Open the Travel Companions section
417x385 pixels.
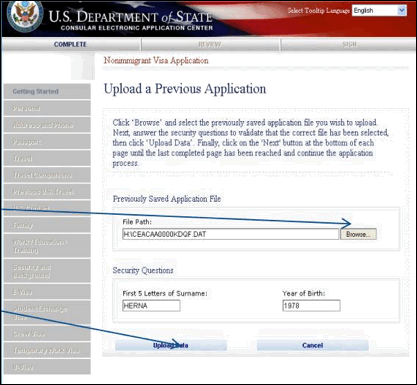click(47, 175)
